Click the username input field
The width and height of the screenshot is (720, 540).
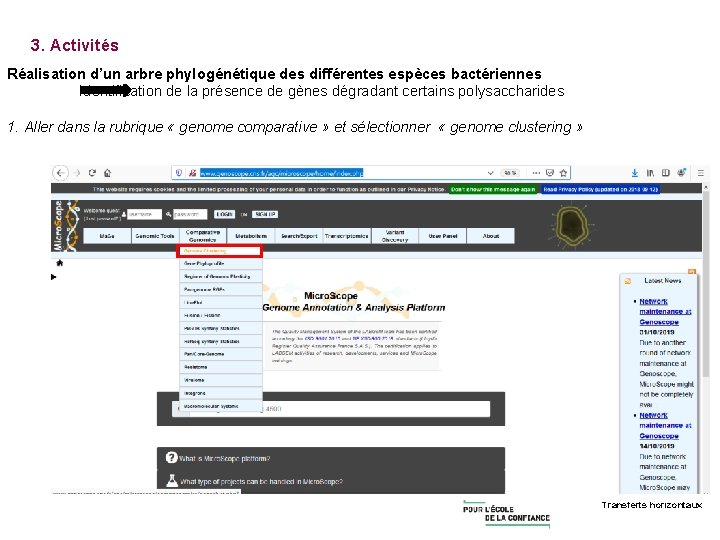coord(144,214)
